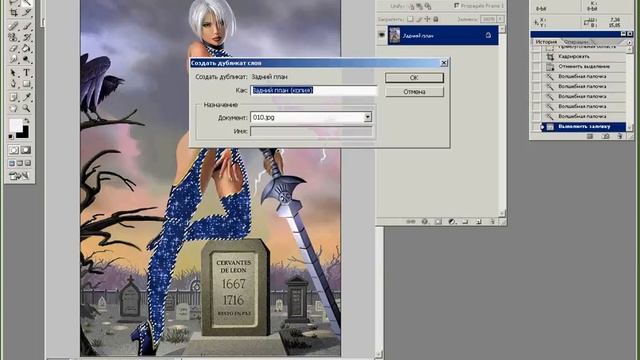Select the Path Selection arrow tool
The width and height of the screenshot is (640, 360).
click(x=14, y=73)
